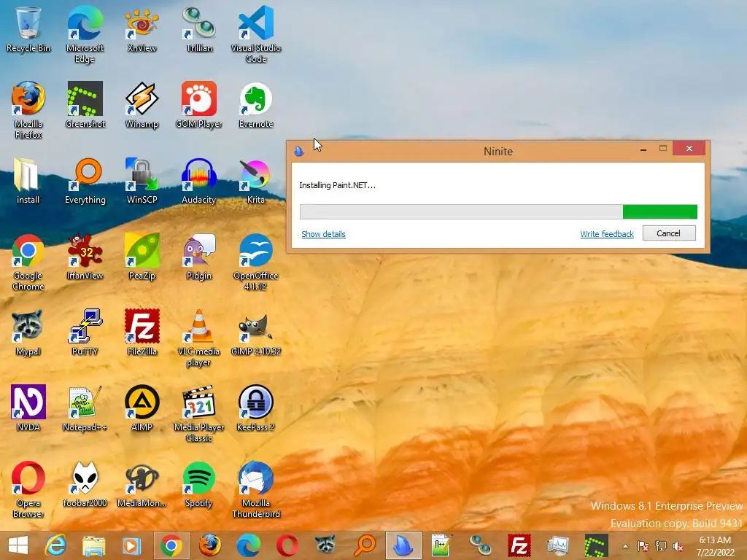
Task: Click the Greenshot desktop shortcut
Action: click(x=85, y=105)
